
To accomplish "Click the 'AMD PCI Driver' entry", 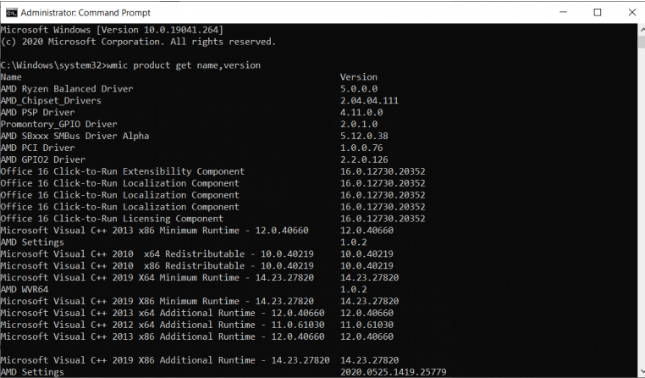I will (x=38, y=148).
